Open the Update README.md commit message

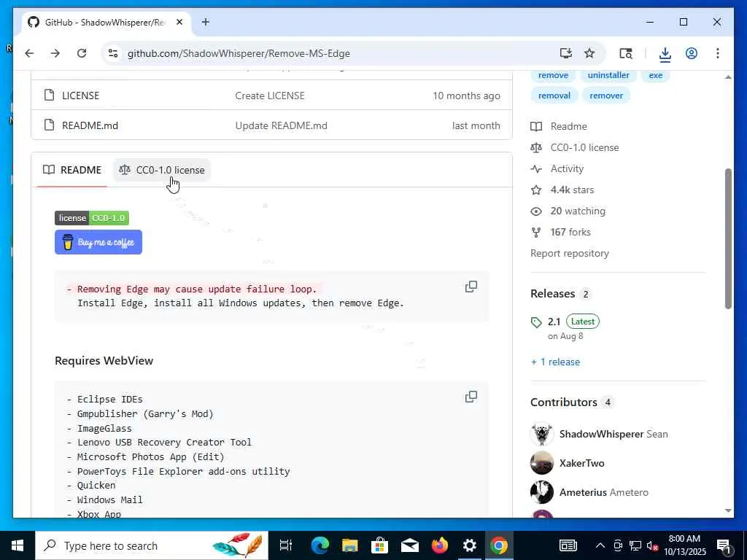[281, 125]
